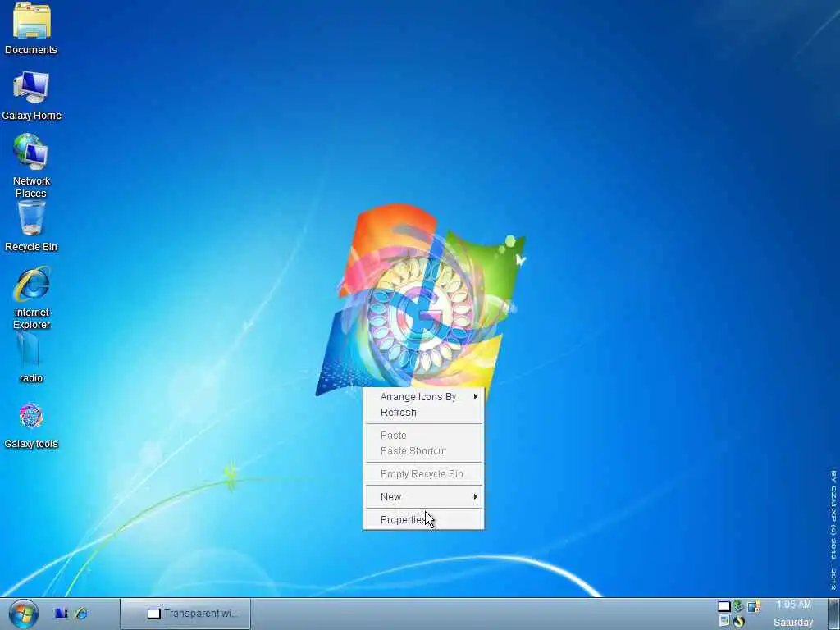Click the green hardware tray icon
This screenshot has height=630, width=840.
(739, 606)
